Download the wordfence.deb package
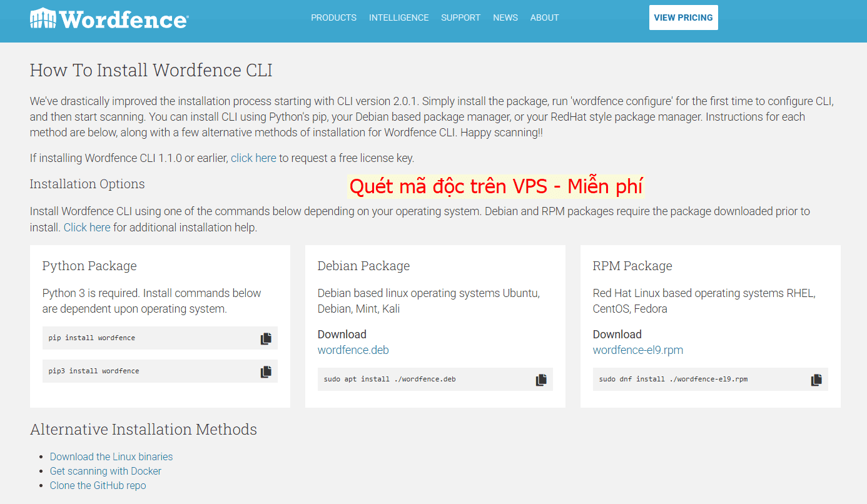This screenshot has width=867, height=504. 353,350
